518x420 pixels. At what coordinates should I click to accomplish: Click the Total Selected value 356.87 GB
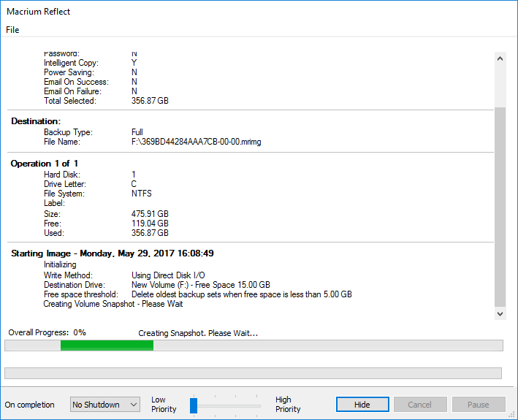(150, 101)
